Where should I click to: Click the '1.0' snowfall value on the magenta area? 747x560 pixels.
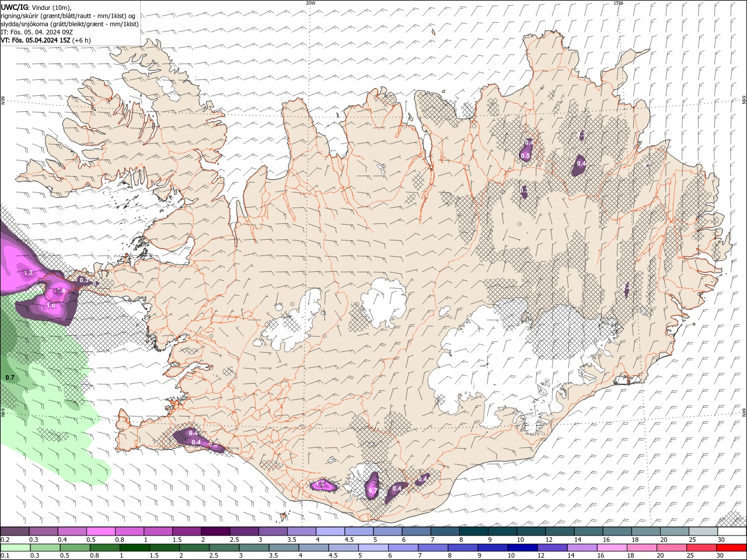click(51, 305)
